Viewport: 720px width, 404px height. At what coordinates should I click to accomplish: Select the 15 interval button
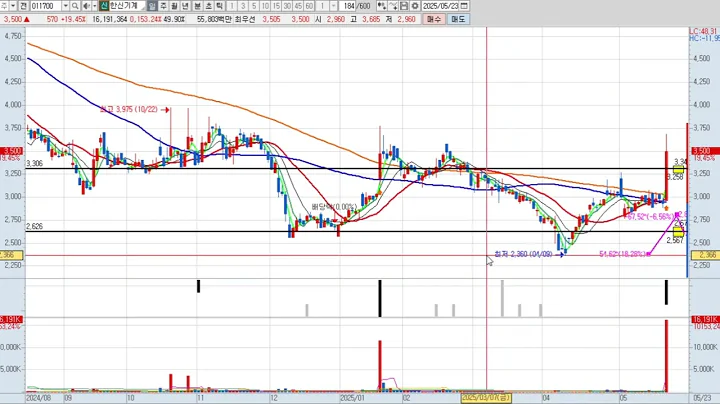click(x=276, y=6)
